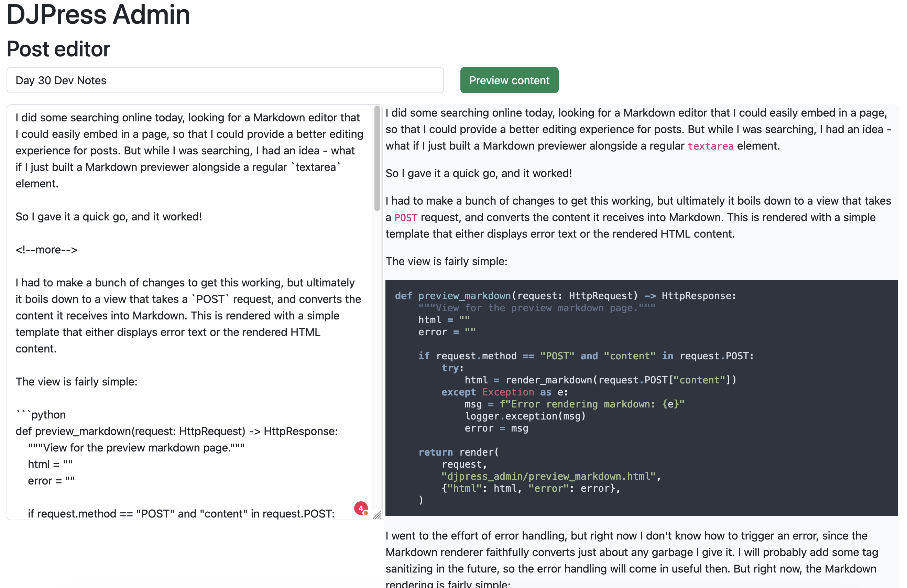Viewport: 907px width, 588px height.
Task: Click the try: line in the code block
Action: [x=452, y=368]
